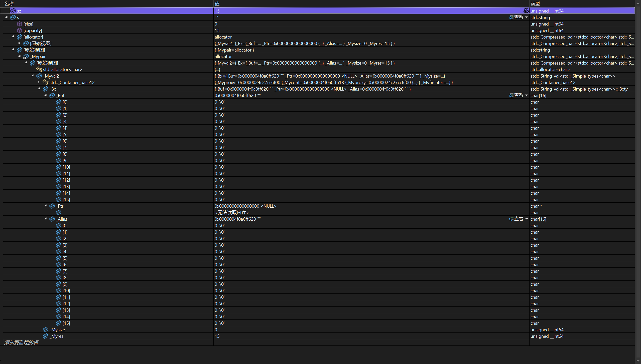Click the field icon next to _Myres

(46, 336)
